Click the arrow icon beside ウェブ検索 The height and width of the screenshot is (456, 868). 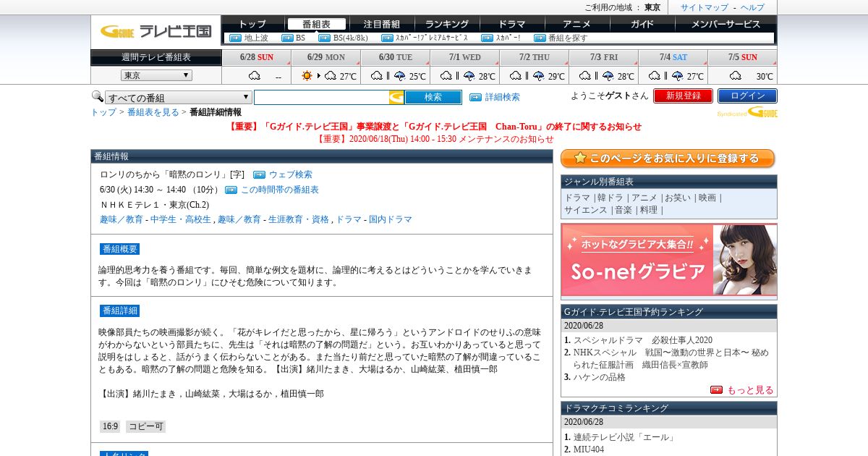(259, 174)
